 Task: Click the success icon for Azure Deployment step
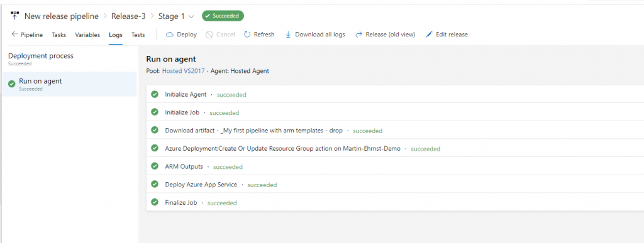click(x=155, y=148)
